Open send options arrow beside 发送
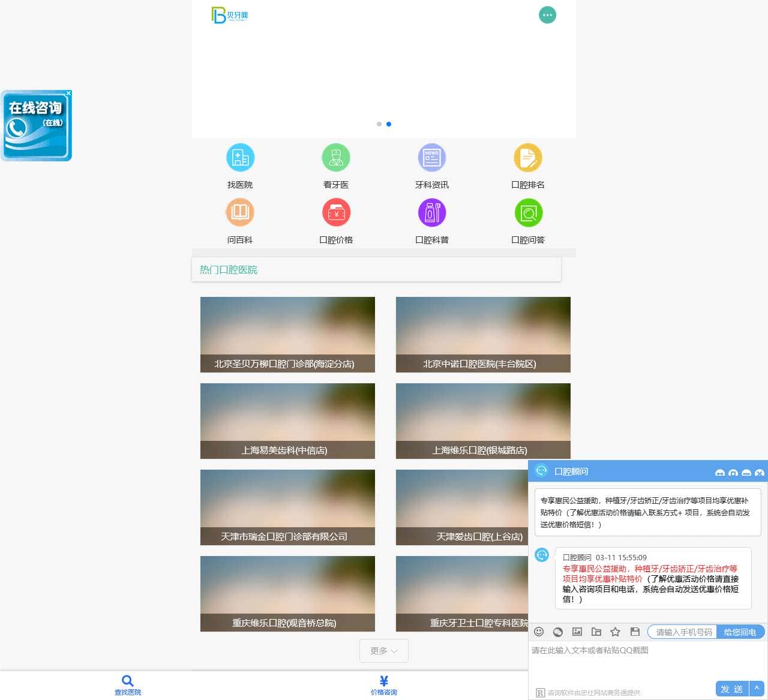This screenshot has height=700, width=768. pos(757,689)
